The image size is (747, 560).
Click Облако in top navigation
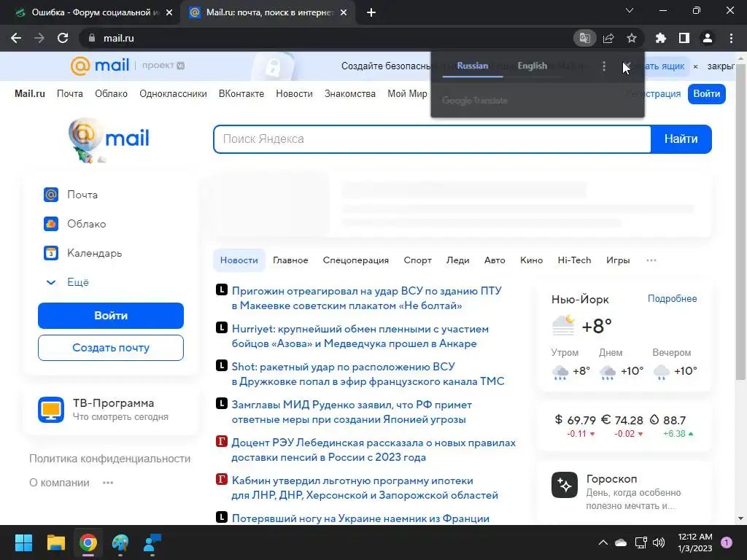111,94
